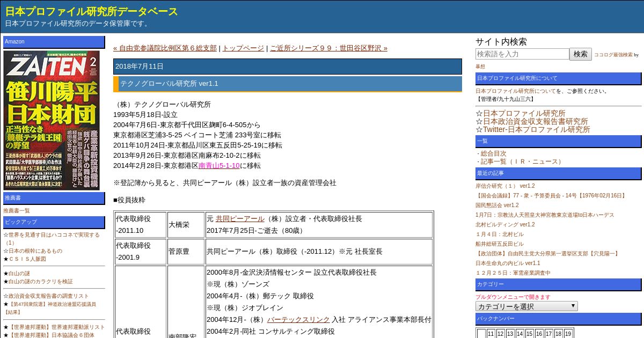
Task: Open 政治資金収支報告書の調査リスト link
Action: click(x=49, y=296)
